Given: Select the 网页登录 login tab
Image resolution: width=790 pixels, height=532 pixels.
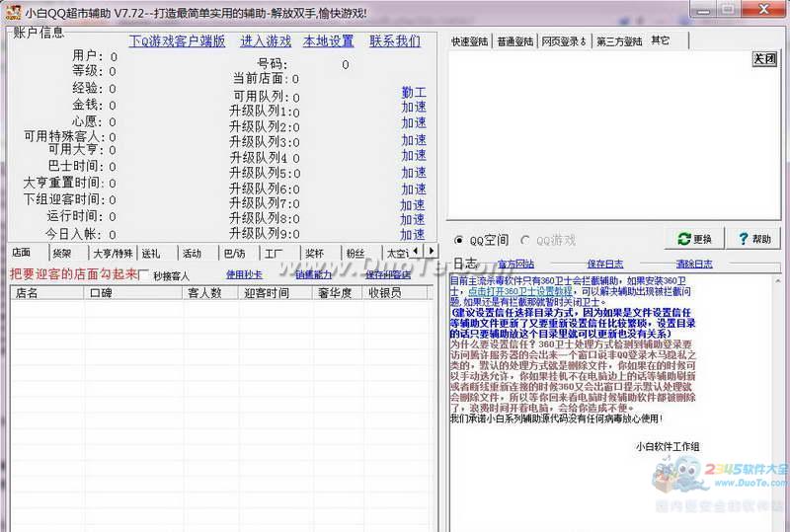Looking at the screenshot, I should [564, 41].
